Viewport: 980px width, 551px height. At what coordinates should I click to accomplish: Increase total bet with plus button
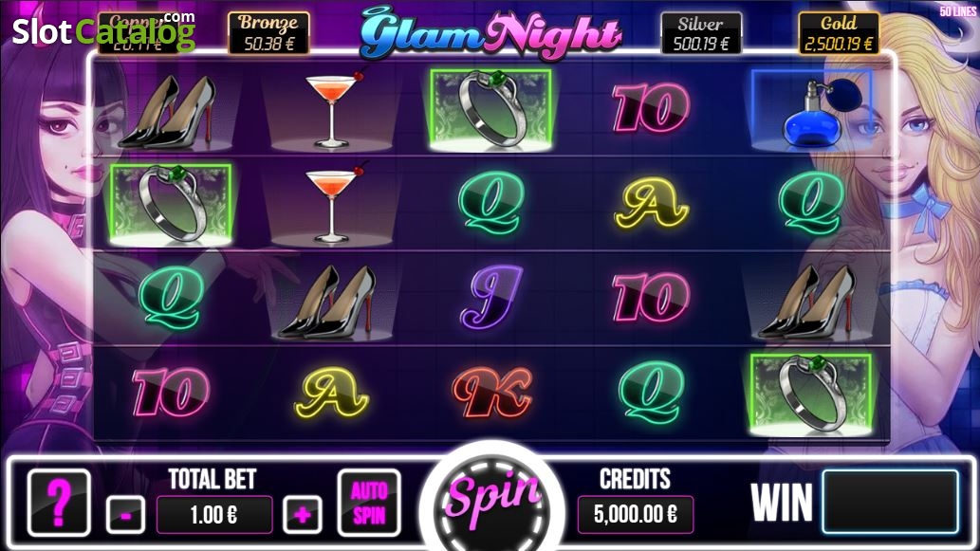[x=303, y=515]
